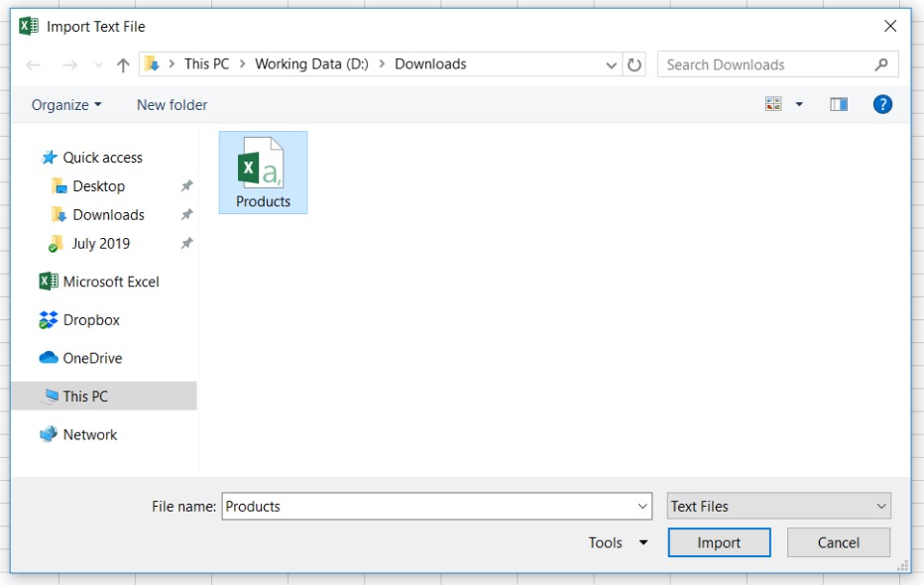
Task: Select the Products file thumbnail
Action: pos(263,172)
